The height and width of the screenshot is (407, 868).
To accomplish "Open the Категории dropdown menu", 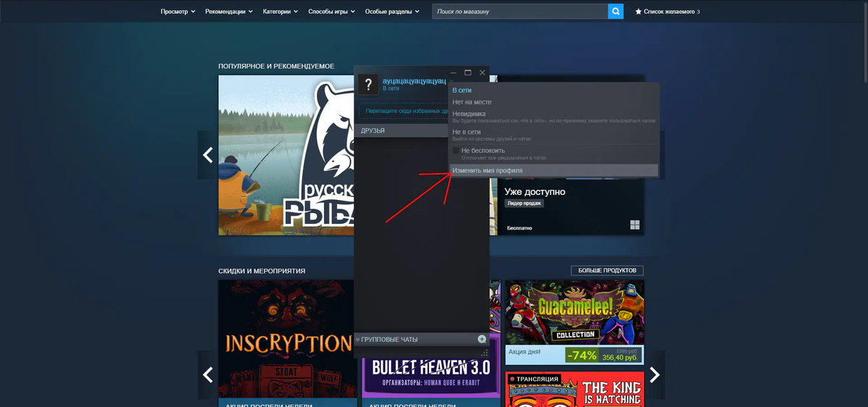I will (281, 12).
